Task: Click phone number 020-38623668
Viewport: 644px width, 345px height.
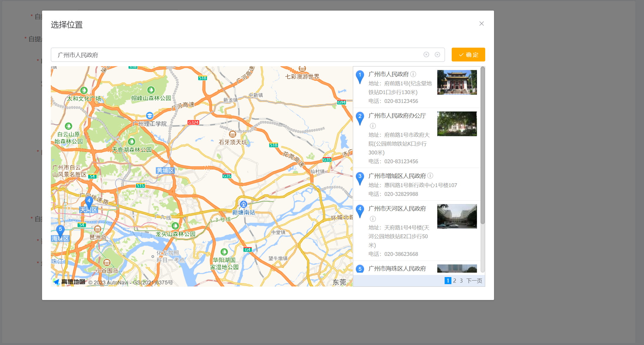Action: click(x=401, y=254)
